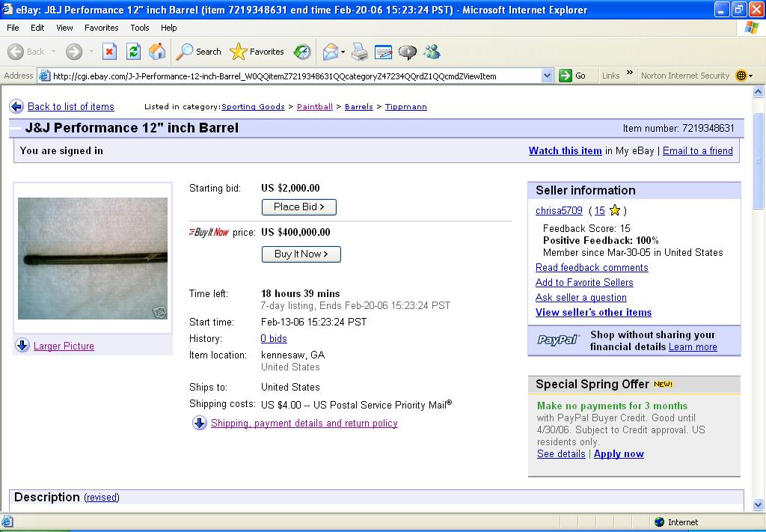The height and width of the screenshot is (532, 766).
Task: Click the Norton Internet Security globe icon
Action: (x=741, y=76)
